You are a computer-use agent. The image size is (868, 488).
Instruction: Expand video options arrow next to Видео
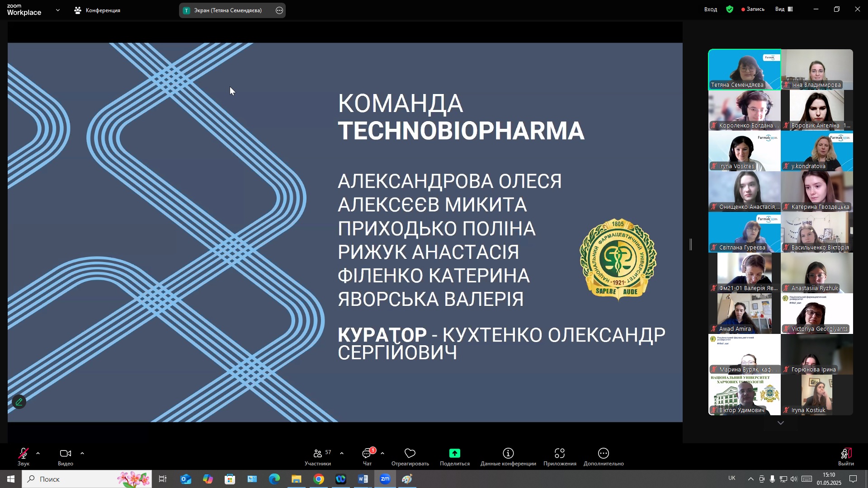(x=82, y=453)
